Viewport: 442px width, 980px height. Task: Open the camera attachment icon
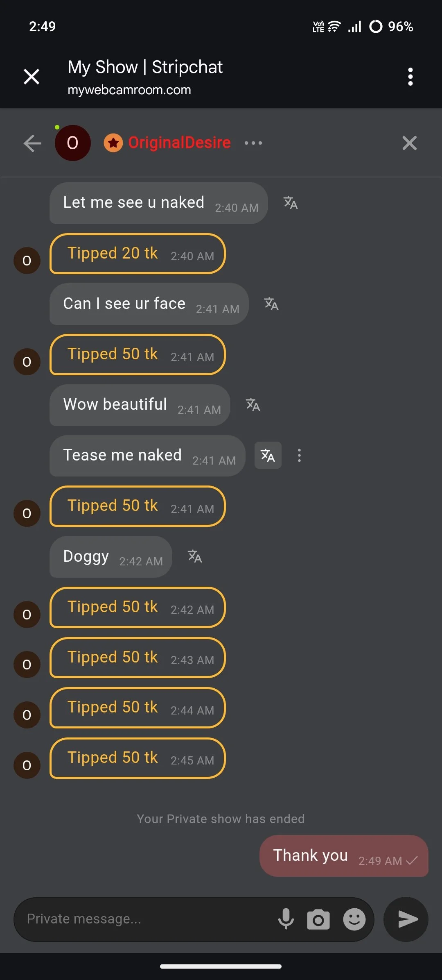[318, 919]
